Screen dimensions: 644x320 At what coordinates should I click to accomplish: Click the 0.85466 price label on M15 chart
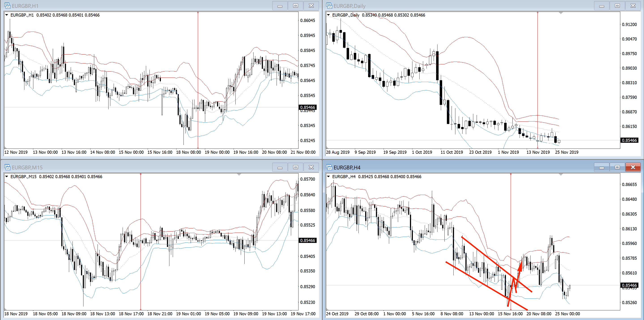307,240
